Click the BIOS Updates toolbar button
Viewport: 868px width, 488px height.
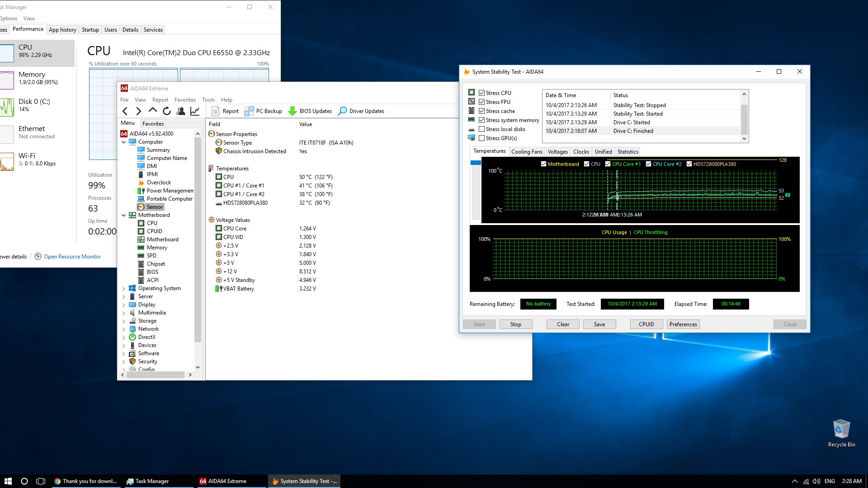(x=310, y=111)
